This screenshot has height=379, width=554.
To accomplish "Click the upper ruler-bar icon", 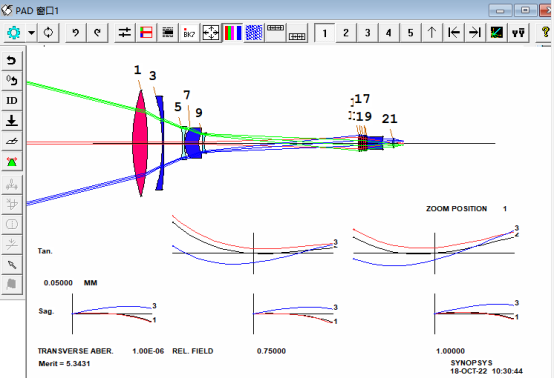I will point(276,33).
